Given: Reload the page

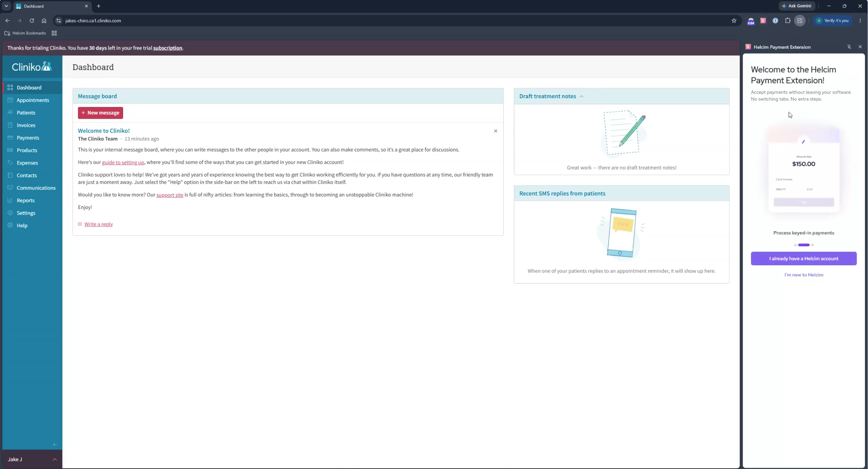Looking at the screenshot, I should 32,21.
